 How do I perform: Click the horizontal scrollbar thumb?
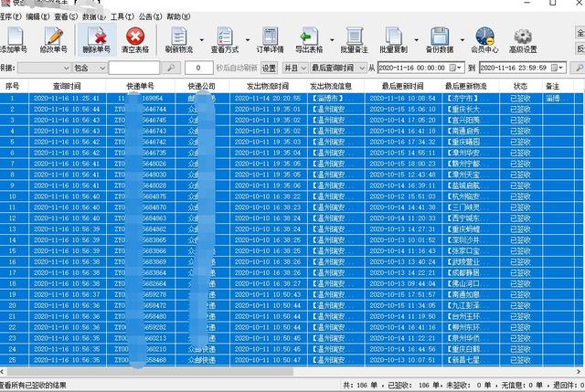pos(150,372)
